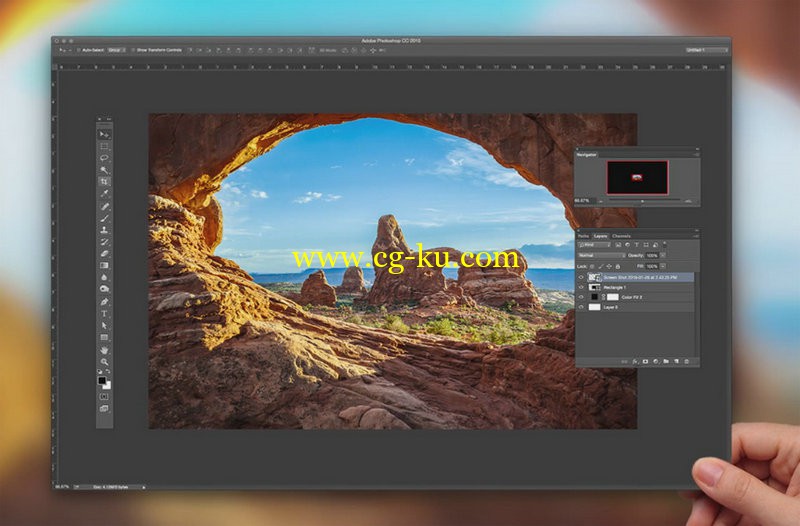Select the Horizontal Type tool
Screen dimensions: 800x526
(104, 313)
